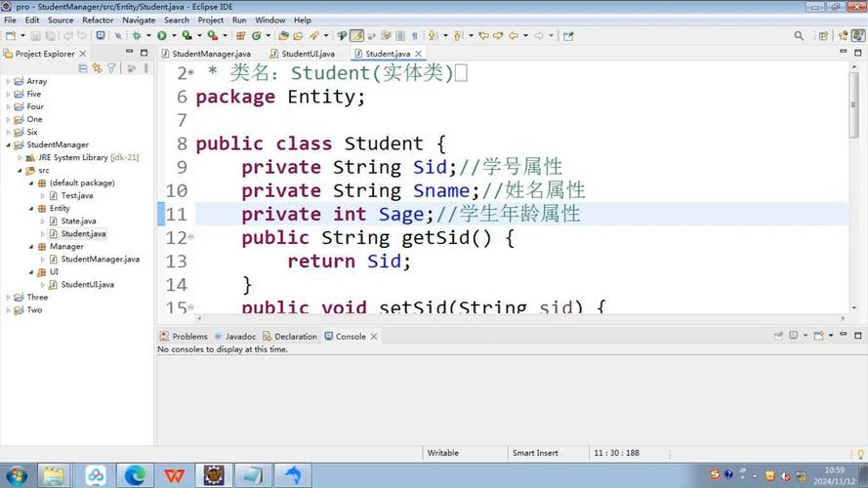The image size is (868, 488).
Task: Click the Back navigation arrow
Action: tap(514, 36)
